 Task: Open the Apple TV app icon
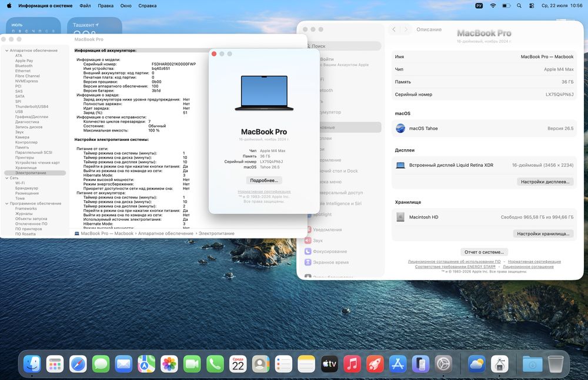click(329, 364)
